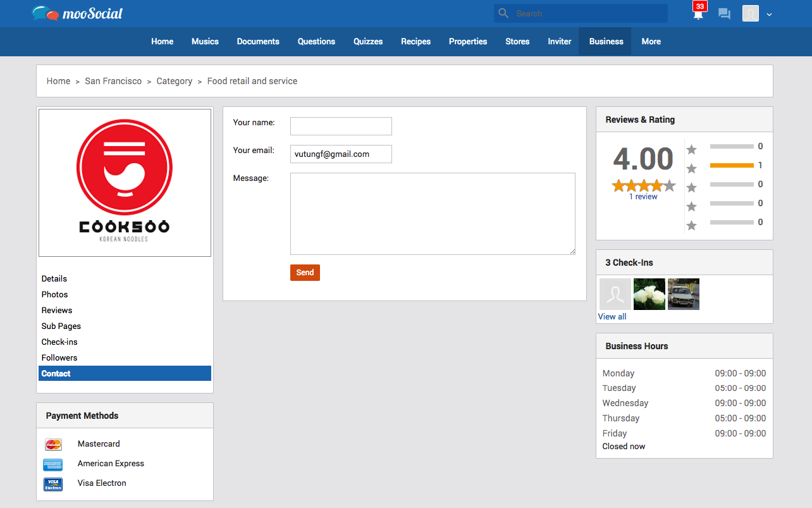Image resolution: width=812 pixels, height=508 pixels.
Task: Open the white roses check-in thumbnail
Action: click(649, 294)
